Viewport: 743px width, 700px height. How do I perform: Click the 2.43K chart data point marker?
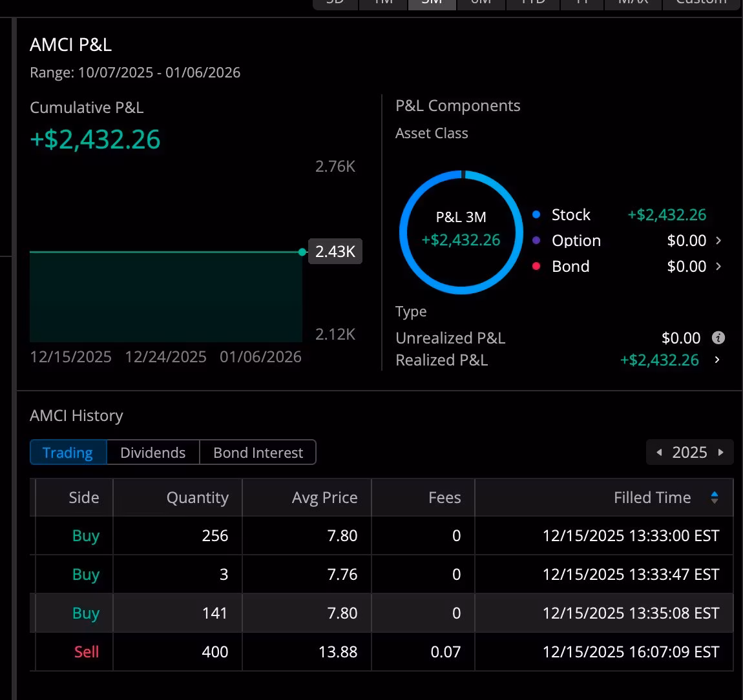click(302, 252)
